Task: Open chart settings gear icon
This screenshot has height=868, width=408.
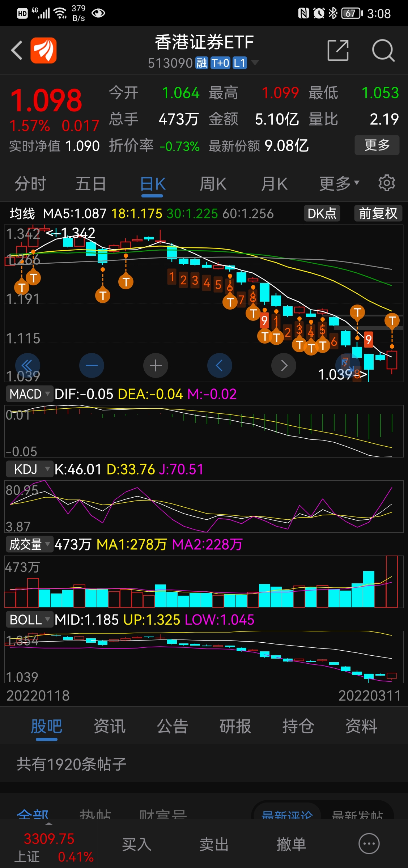Action: coord(386,183)
